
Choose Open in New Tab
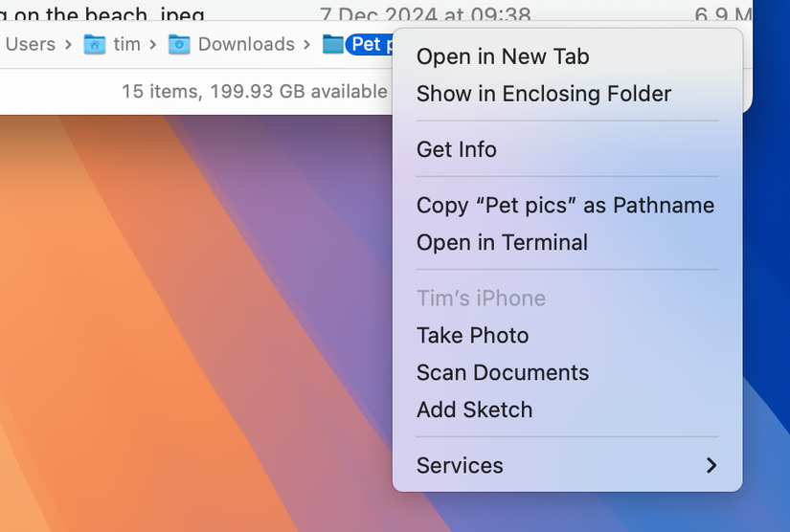(x=503, y=56)
